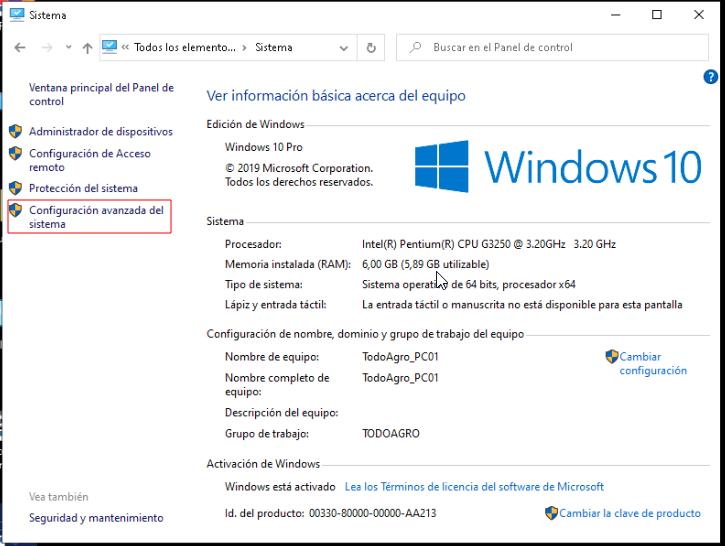Open Help with the blue question icon
725x546 pixels.
coord(710,77)
